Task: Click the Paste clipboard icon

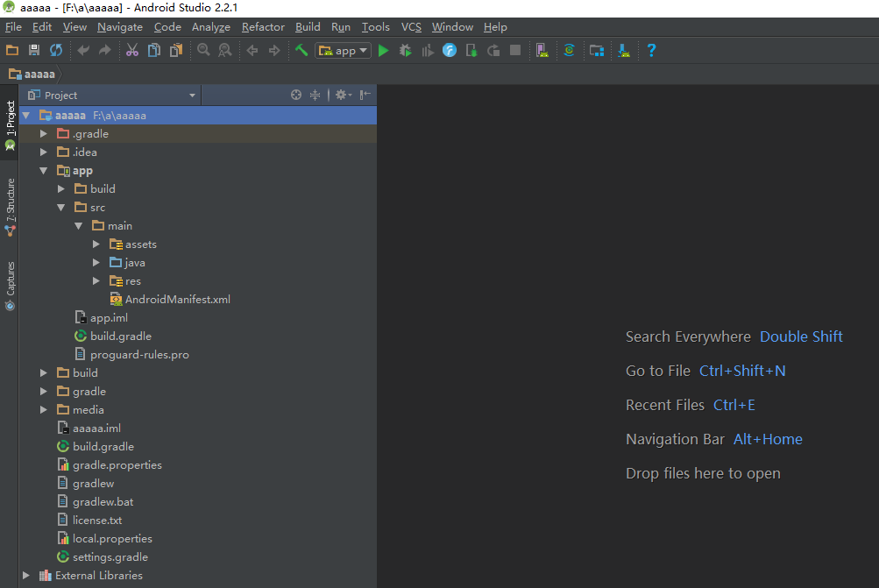Action: [x=176, y=51]
